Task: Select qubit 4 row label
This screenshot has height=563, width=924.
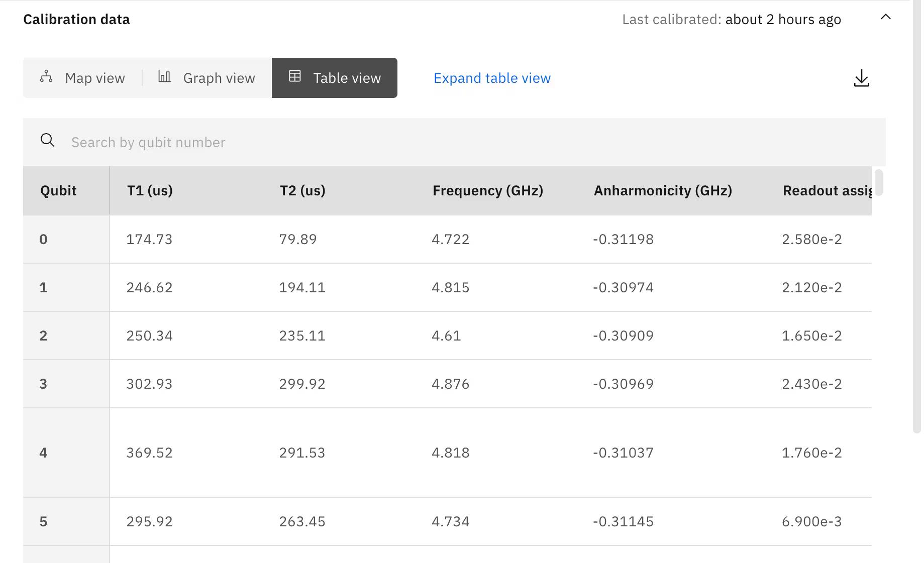Action: [43, 453]
